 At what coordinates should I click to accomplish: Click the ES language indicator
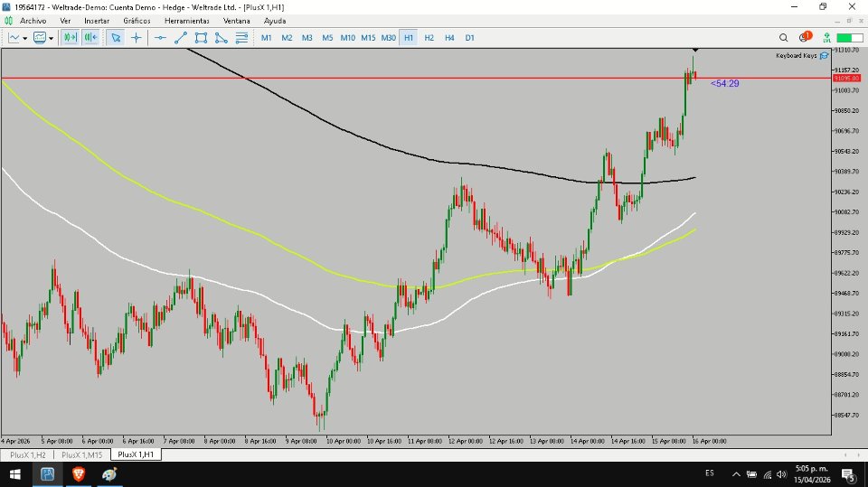[x=710, y=473]
